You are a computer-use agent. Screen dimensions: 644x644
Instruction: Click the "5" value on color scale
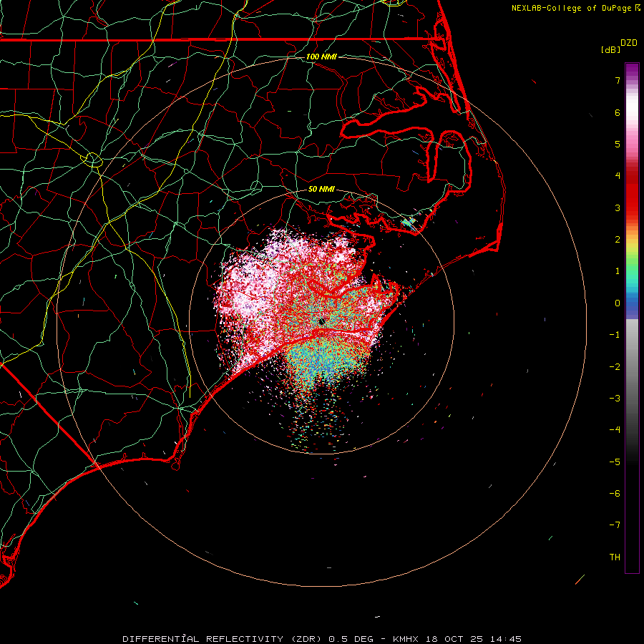pos(618,144)
